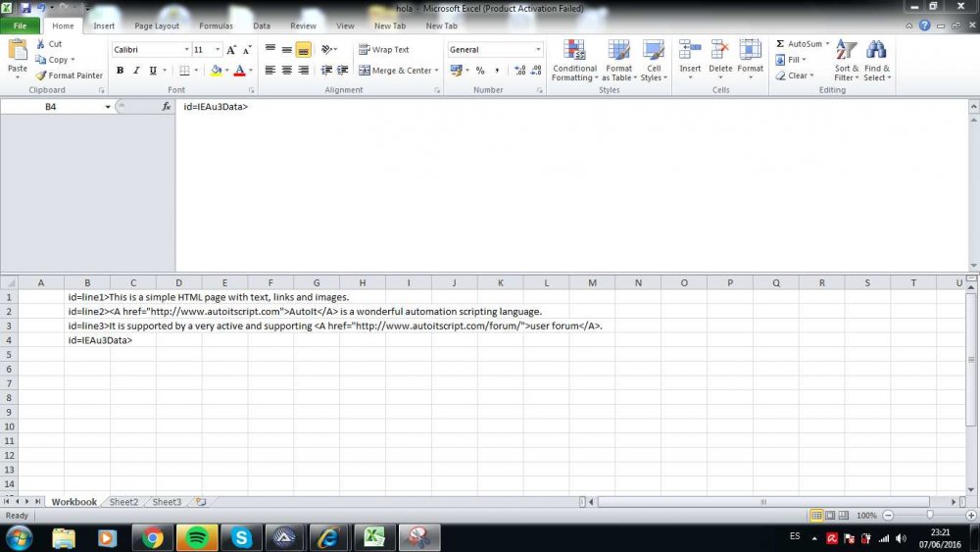This screenshot has height=552, width=980.
Task: Align text to top
Action: (270, 49)
